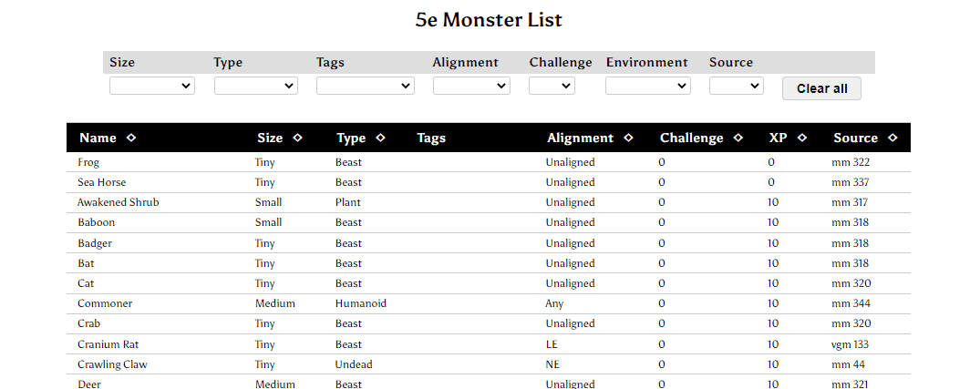The width and height of the screenshot is (980, 389).
Task: Click the Clear all button
Action: (822, 88)
